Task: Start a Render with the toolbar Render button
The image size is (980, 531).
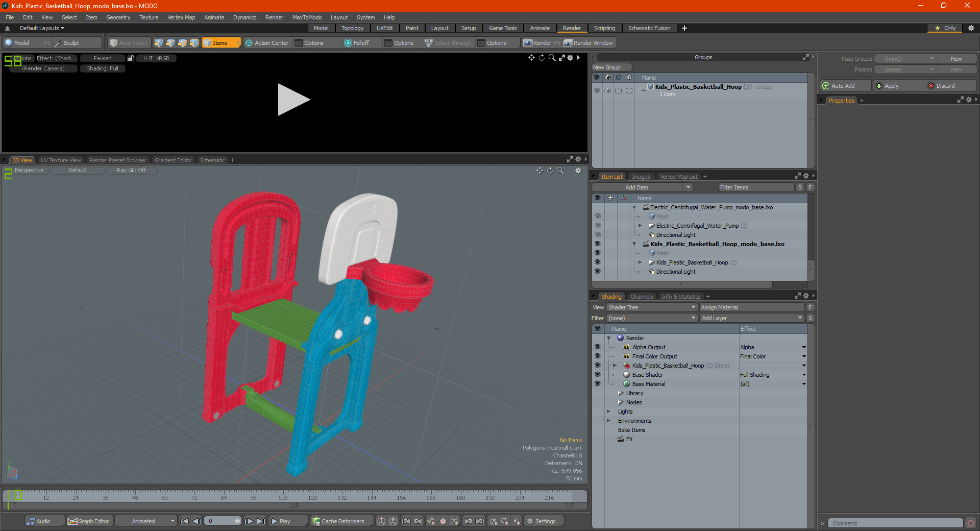Action: [x=542, y=43]
